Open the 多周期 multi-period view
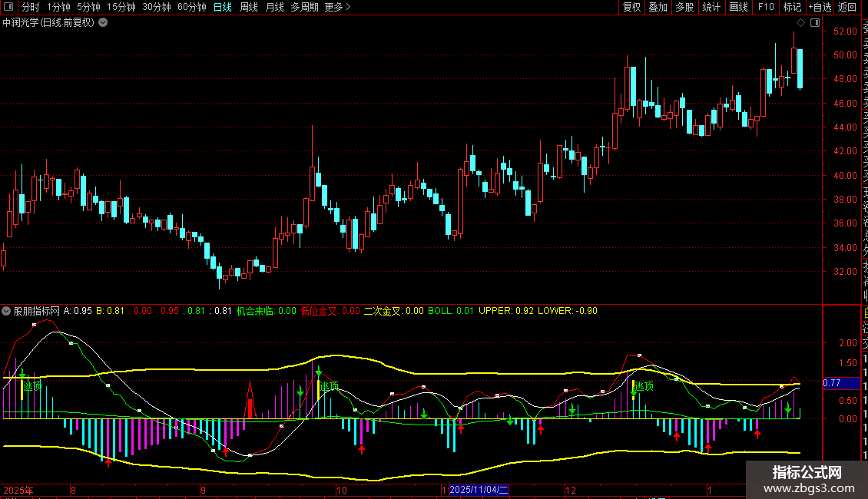868x499 pixels. coord(304,7)
